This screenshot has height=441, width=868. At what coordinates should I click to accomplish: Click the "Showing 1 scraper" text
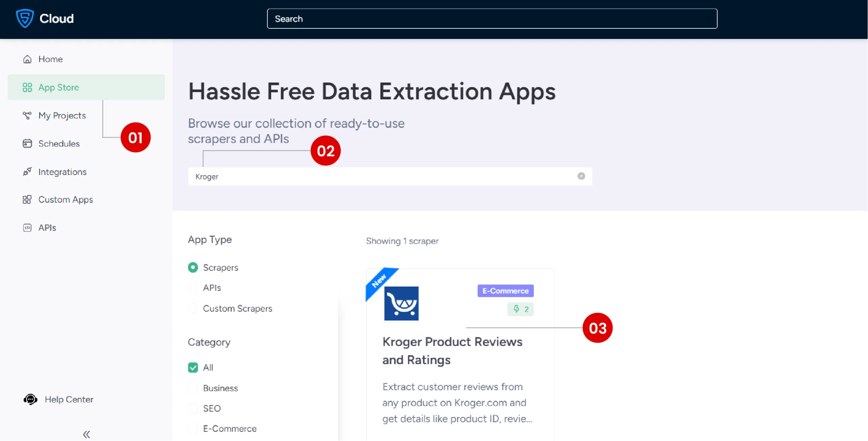(402, 241)
